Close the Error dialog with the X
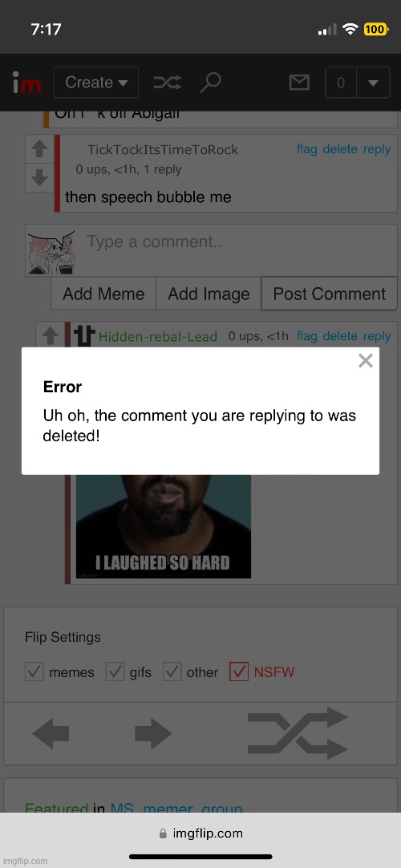Screen dimensions: 401x868 366,361
